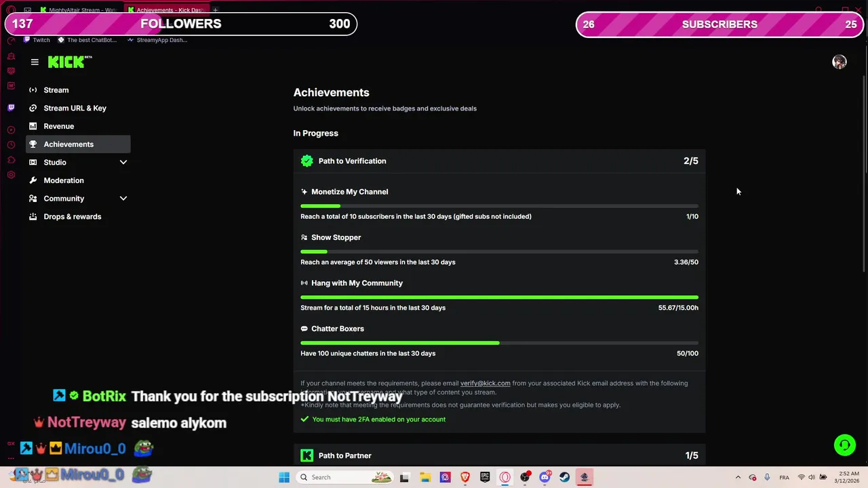
Task: Click 'You must have 2FA enabled' text
Action: [379, 420]
